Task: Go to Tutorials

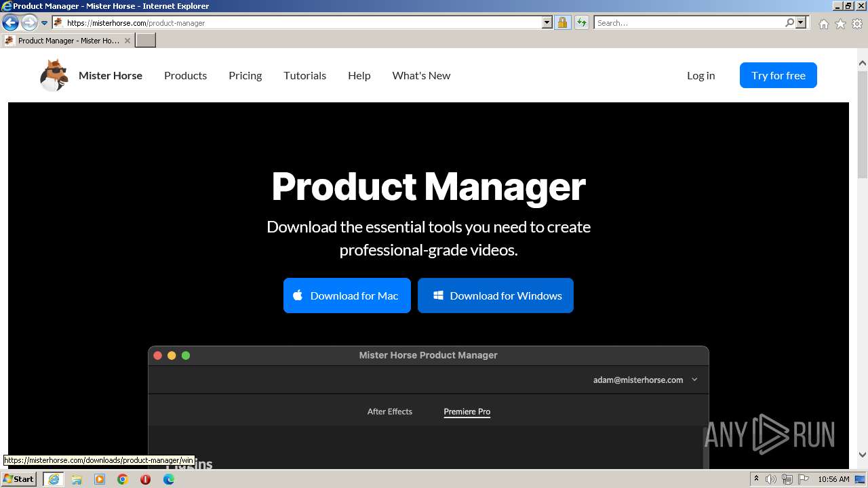Action: [x=304, y=75]
